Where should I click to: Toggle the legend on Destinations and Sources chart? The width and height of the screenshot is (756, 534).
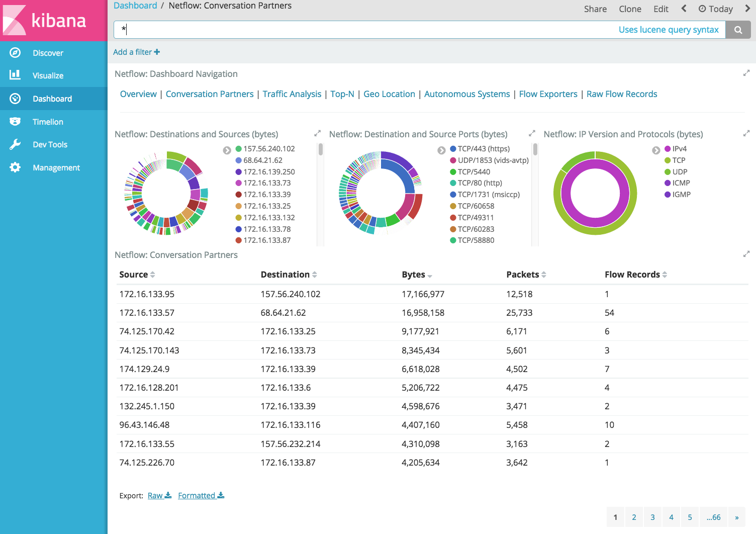click(227, 150)
